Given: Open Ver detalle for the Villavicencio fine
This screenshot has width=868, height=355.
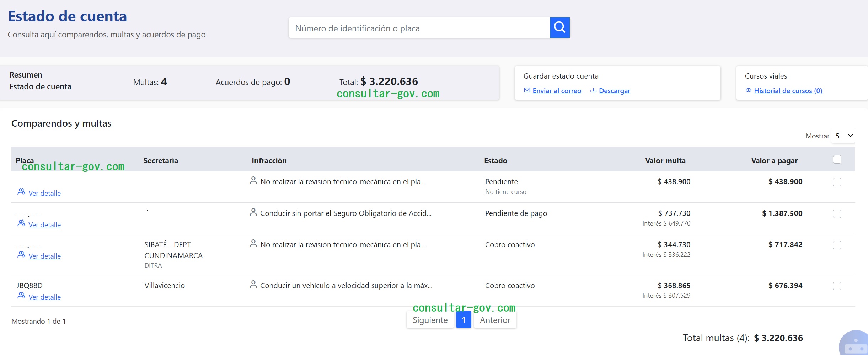Looking at the screenshot, I should point(44,297).
